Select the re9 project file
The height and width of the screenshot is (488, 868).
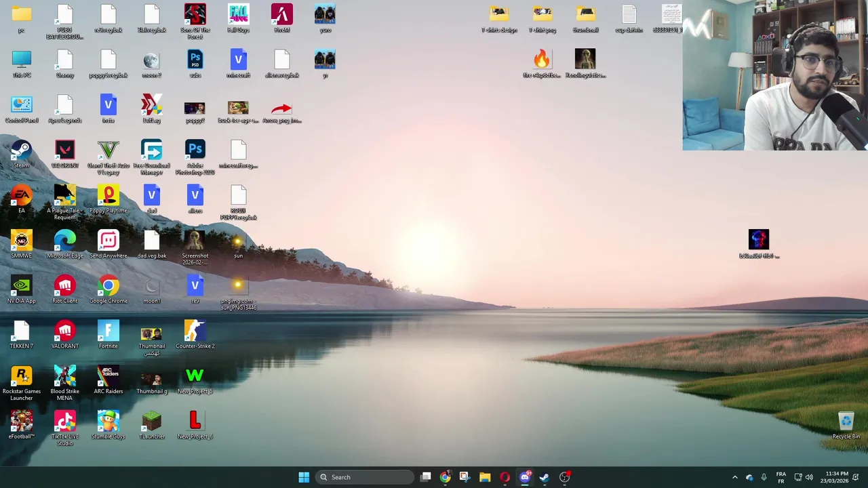[x=195, y=290]
